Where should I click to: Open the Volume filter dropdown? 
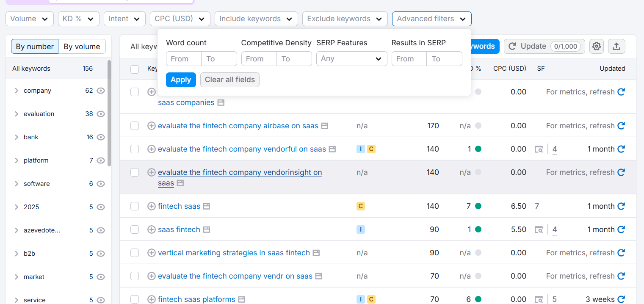tap(29, 19)
